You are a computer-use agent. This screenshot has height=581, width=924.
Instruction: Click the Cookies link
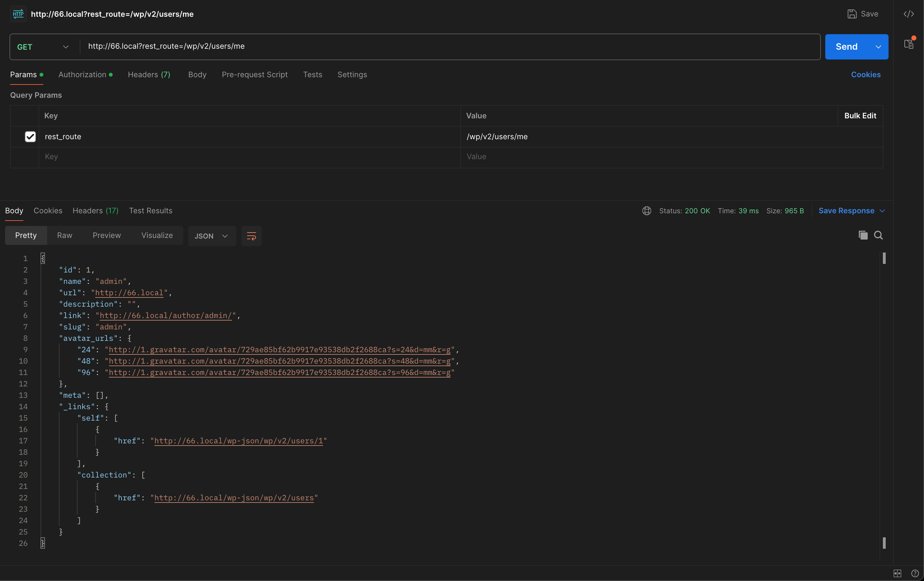coord(865,74)
